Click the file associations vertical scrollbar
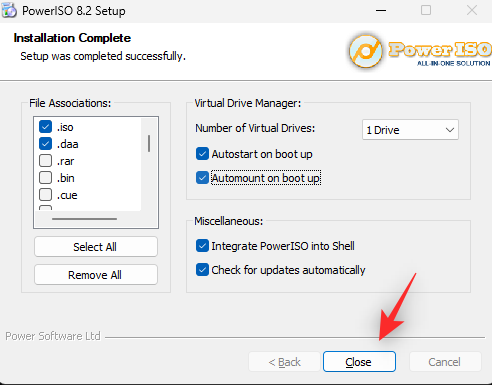The width and height of the screenshot is (492, 385). [x=149, y=144]
